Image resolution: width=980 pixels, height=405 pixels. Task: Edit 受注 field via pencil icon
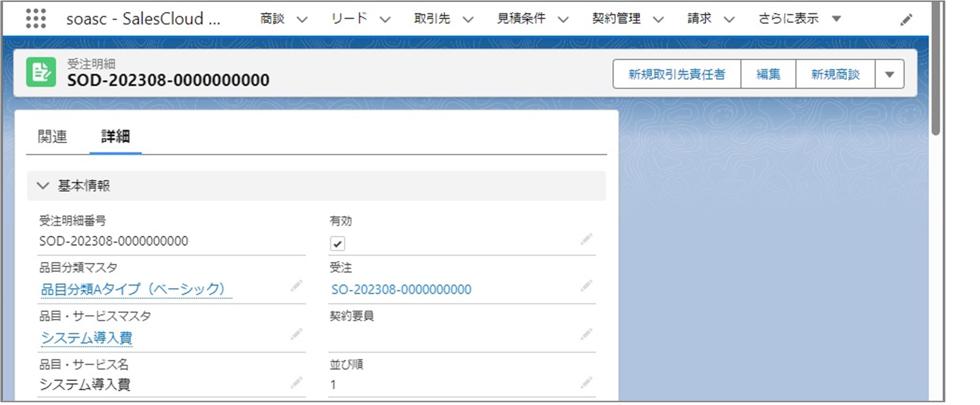[586, 286]
